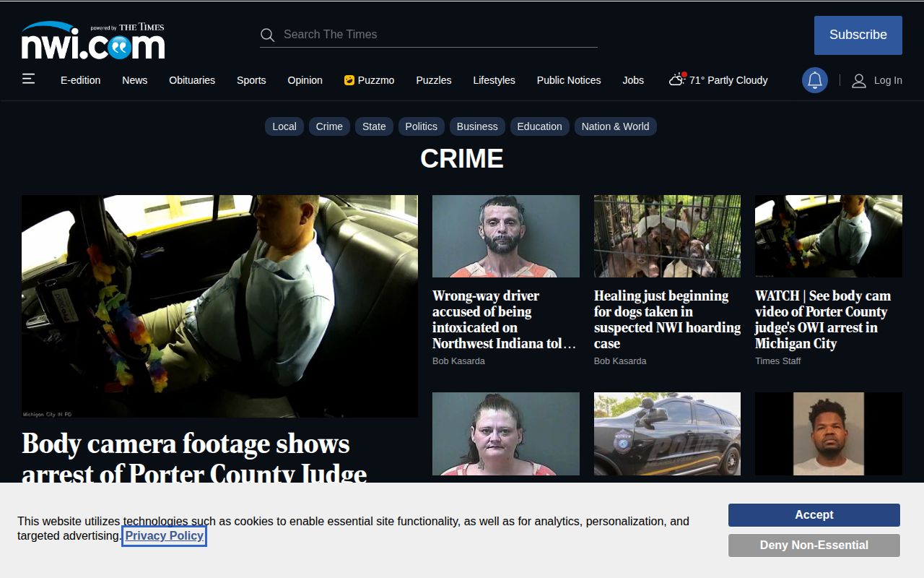Click Times Staff author byline
The height and width of the screenshot is (578, 924).
[778, 361]
